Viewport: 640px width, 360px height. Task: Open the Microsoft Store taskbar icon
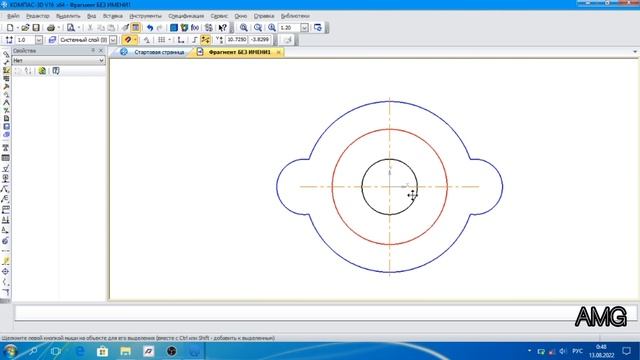point(102,351)
